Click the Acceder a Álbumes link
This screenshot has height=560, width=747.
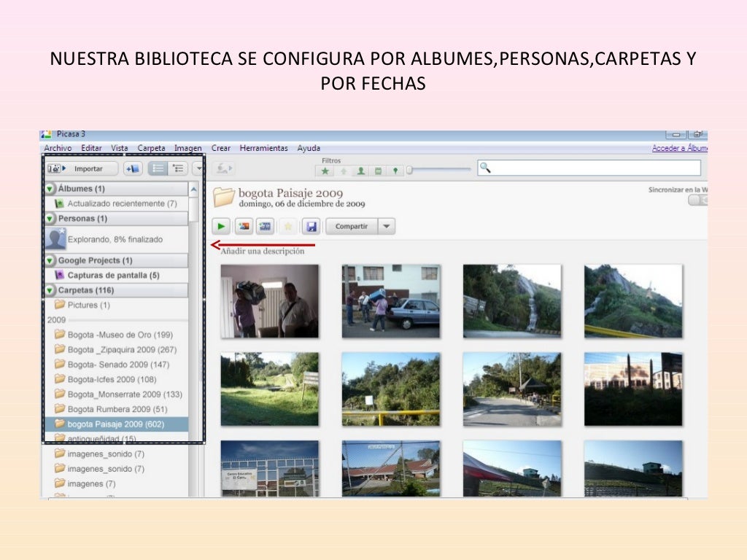click(679, 148)
